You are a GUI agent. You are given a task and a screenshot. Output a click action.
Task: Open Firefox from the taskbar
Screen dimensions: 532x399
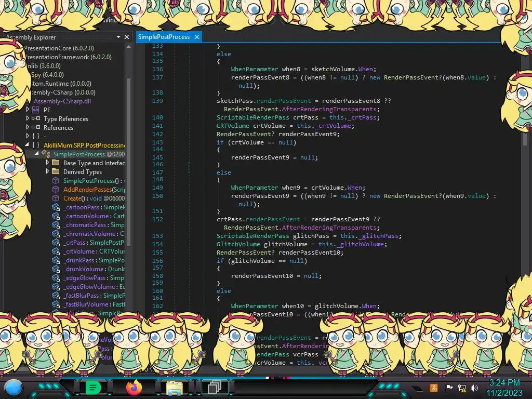[134, 387]
